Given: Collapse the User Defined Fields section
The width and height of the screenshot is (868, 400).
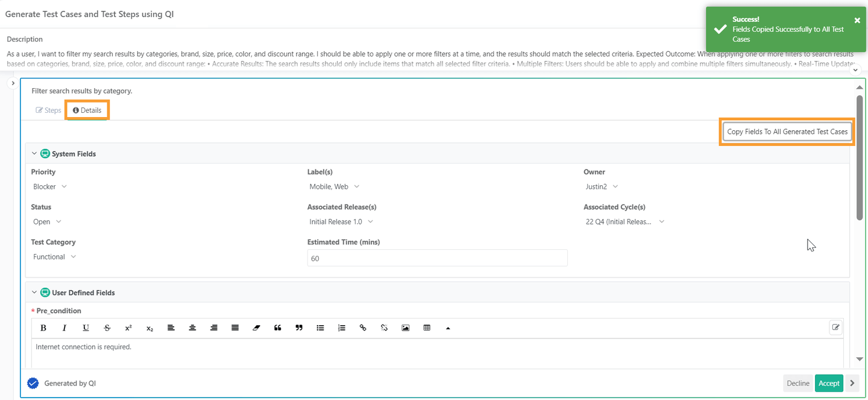Looking at the screenshot, I should click(34, 292).
